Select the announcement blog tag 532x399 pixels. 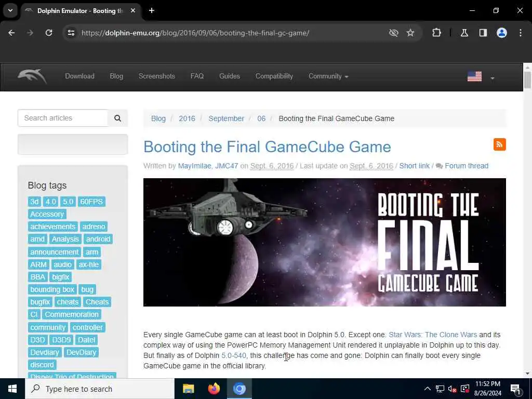pos(55,252)
